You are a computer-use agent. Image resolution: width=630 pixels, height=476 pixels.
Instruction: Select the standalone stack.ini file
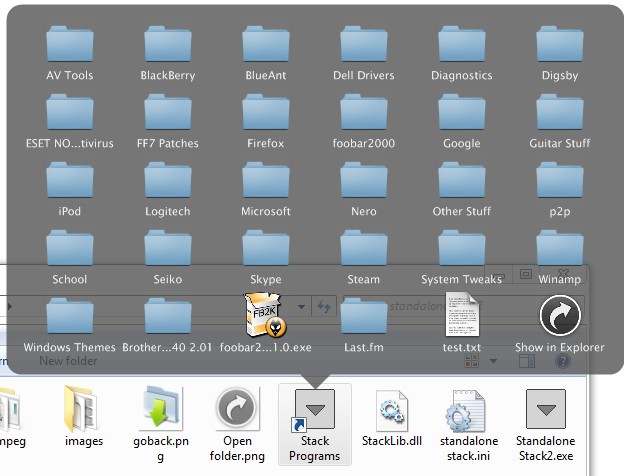468,425
